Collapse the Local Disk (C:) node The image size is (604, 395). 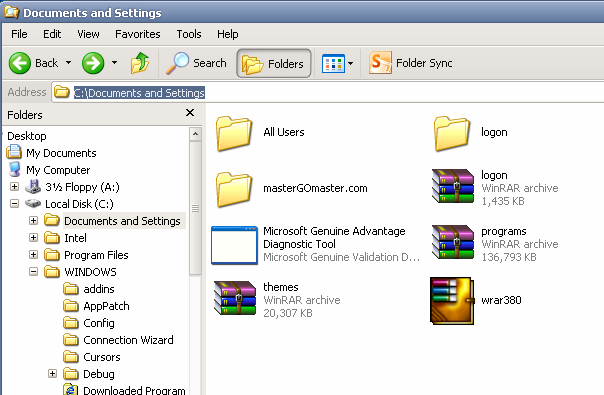click(14, 203)
